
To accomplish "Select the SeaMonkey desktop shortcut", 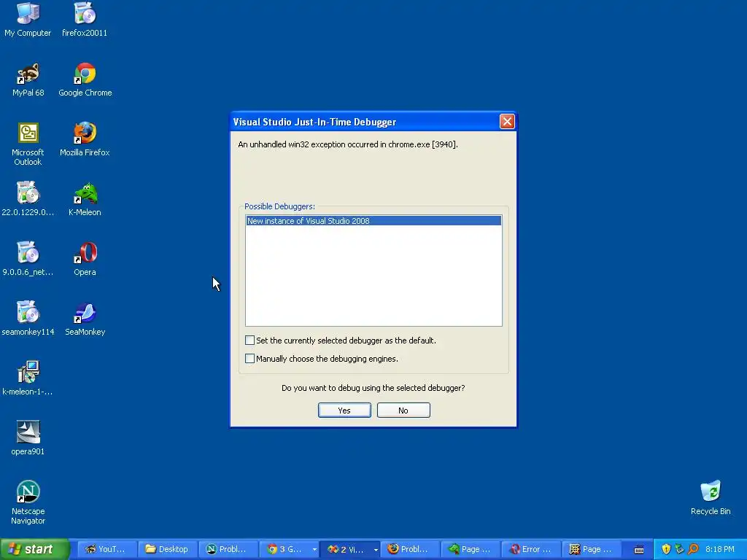I will pos(85,319).
